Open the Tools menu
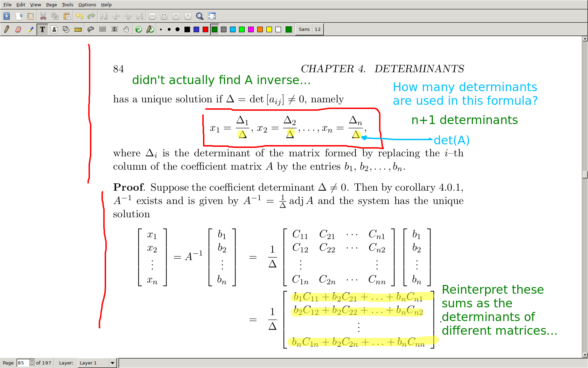Screen dimensions: 588x368 point(68,5)
